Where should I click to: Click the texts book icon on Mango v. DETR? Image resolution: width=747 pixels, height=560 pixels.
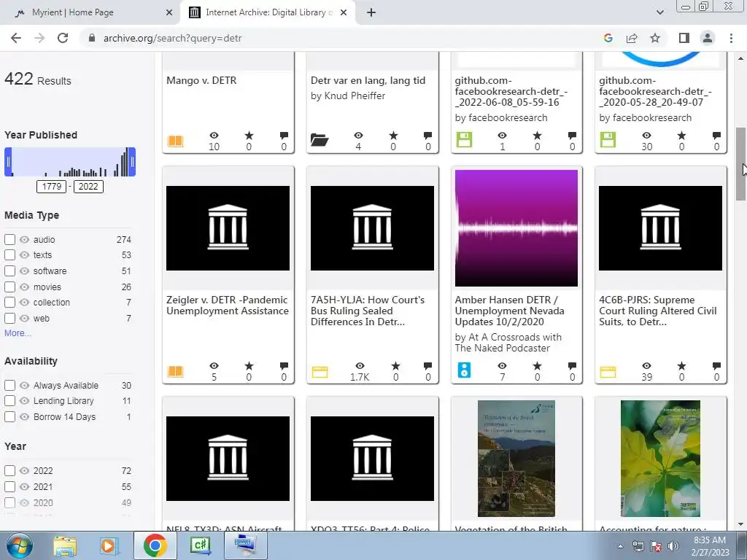click(175, 141)
